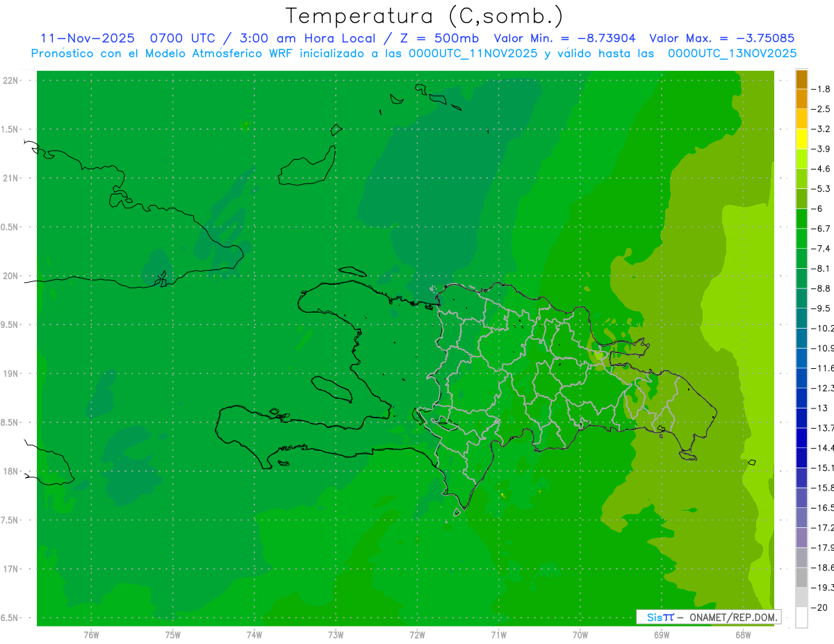
Task: Pick the legend swatch between -6 and -6.7
Action: [x=802, y=219]
